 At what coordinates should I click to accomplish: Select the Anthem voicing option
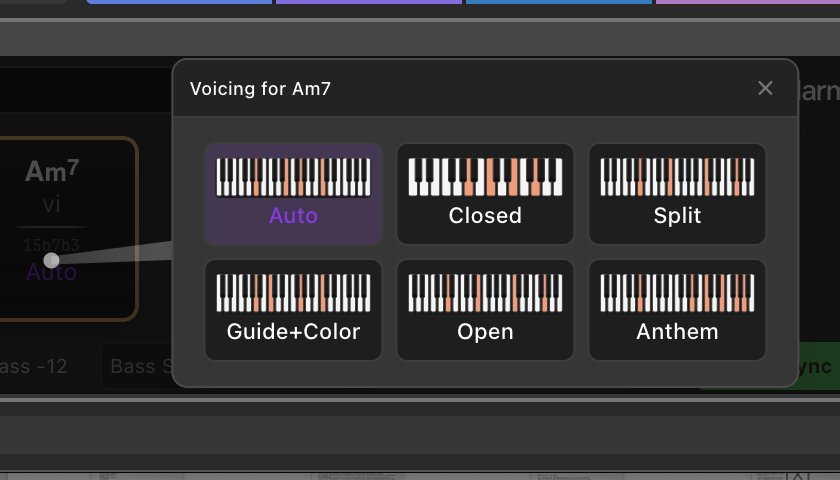pyautogui.click(x=677, y=310)
